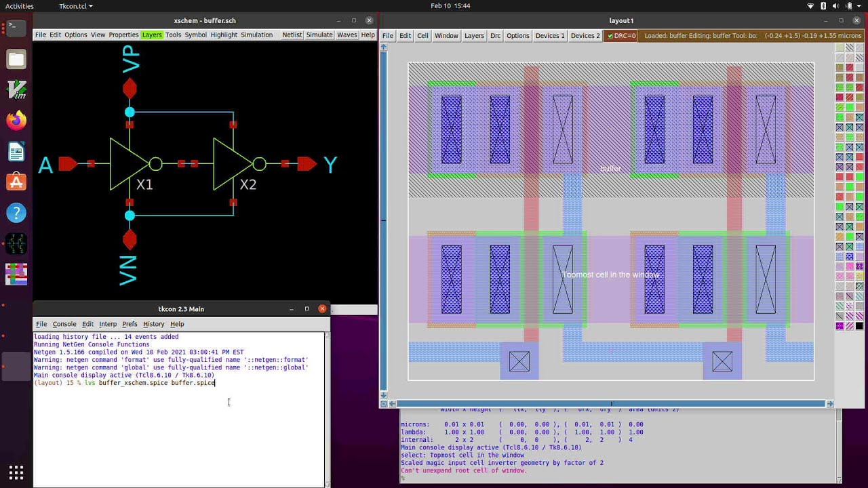
Task: Select the red input pin A
Action: pyautogui.click(x=68, y=164)
